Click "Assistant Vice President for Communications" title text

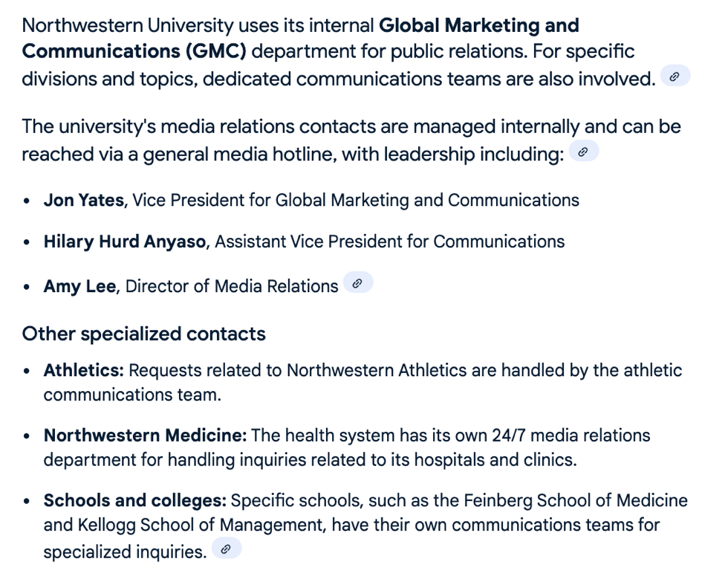tap(389, 242)
